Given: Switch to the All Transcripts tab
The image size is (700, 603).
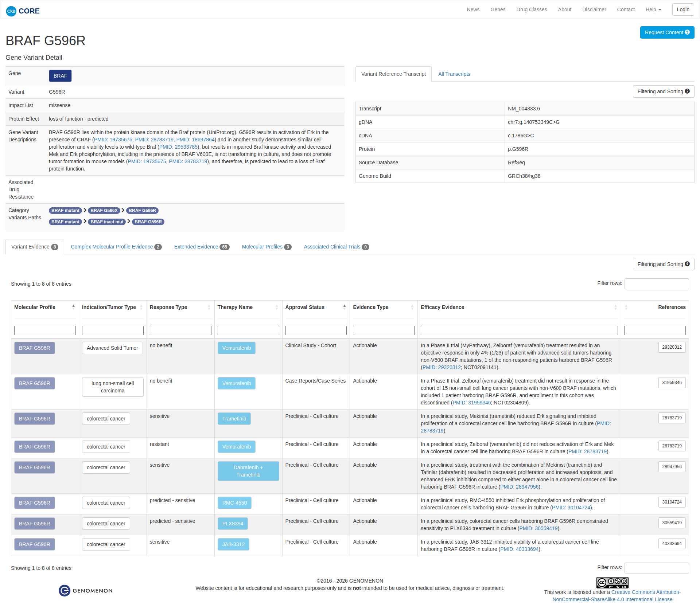Looking at the screenshot, I should [x=454, y=74].
